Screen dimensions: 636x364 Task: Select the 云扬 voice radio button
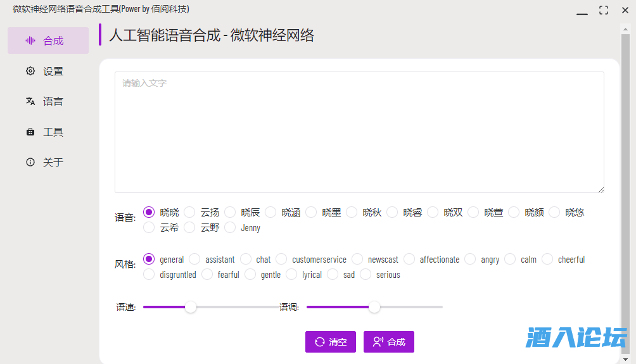(x=190, y=212)
